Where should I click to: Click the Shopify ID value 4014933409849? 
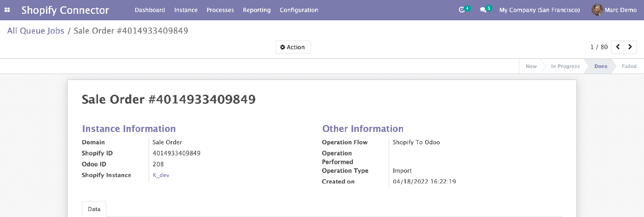pyautogui.click(x=177, y=153)
